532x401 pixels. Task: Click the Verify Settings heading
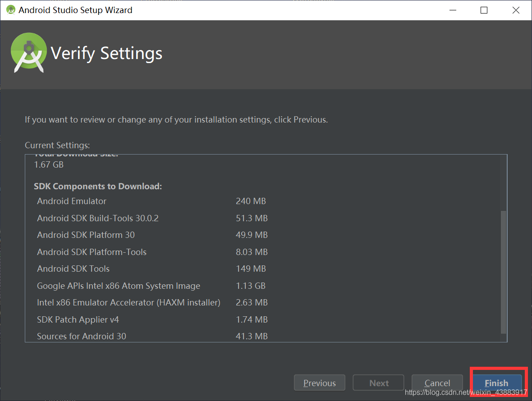pos(106,53)
